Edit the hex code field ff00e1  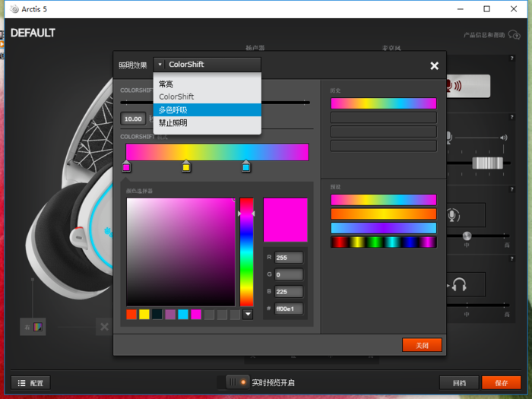tap(289, 309)
